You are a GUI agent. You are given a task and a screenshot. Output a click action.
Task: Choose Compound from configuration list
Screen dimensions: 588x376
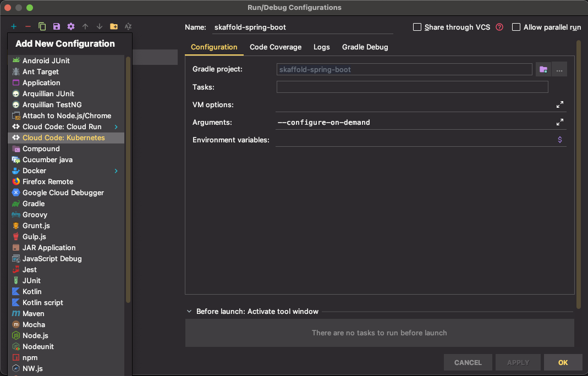[x=66, y=148]
